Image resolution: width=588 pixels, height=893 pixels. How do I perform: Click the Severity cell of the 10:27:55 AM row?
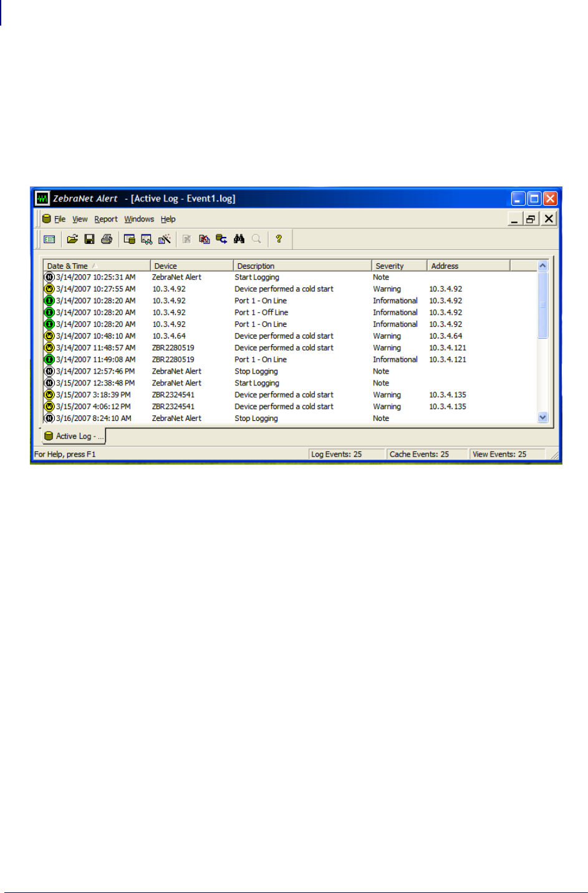(x=387, y=289)
